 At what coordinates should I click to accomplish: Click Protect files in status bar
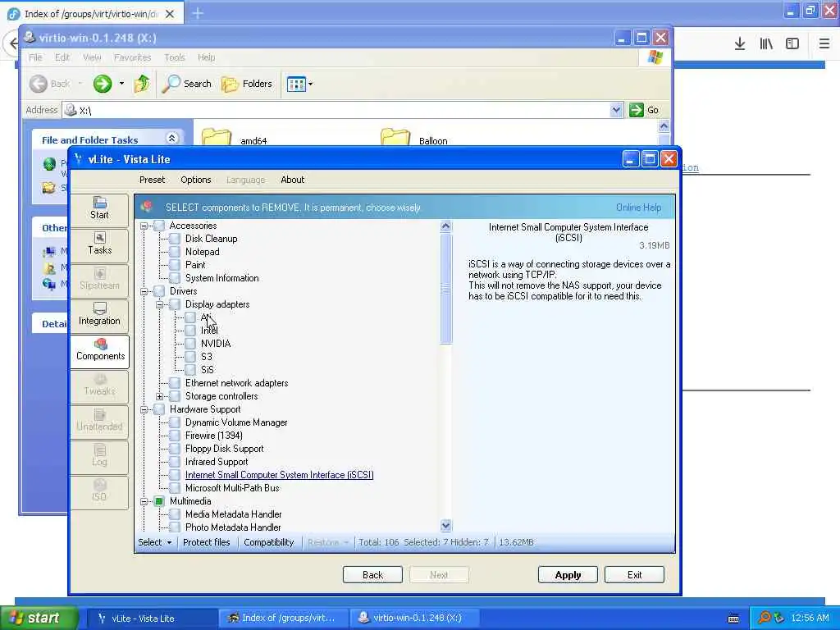tap(206, 542)
